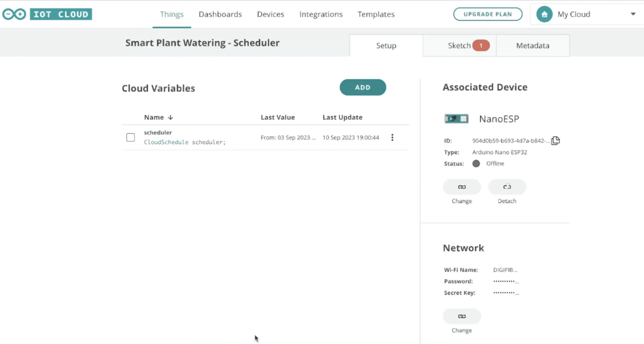Detach the NanoESP device
644x344 pixels.
507,187
